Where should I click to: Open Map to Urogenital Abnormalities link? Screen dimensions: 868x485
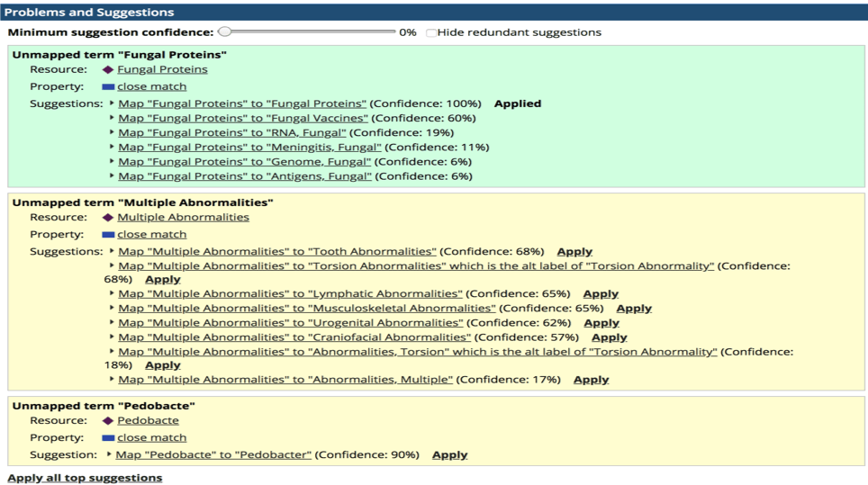291,323
